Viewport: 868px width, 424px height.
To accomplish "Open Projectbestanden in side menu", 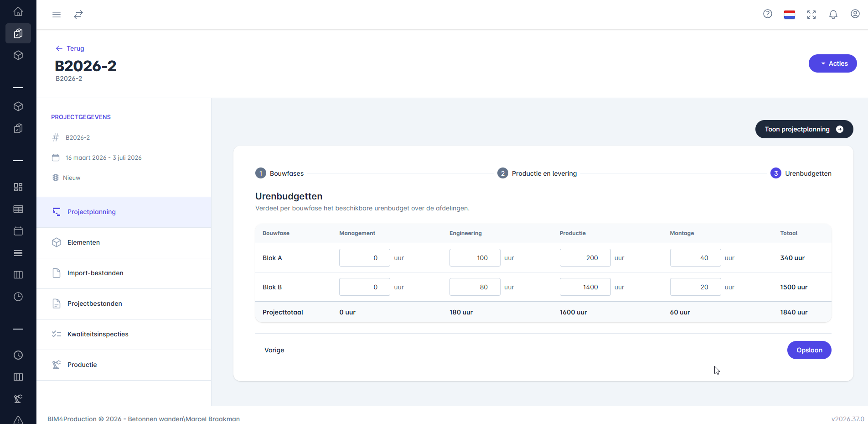I will point(124,304).
